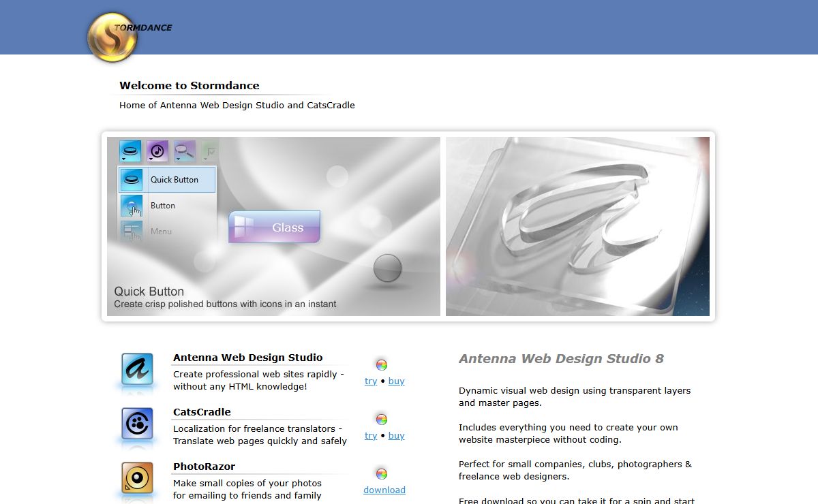
Task: Click the purple music note toolbar icon
Action: pos(157,151)
